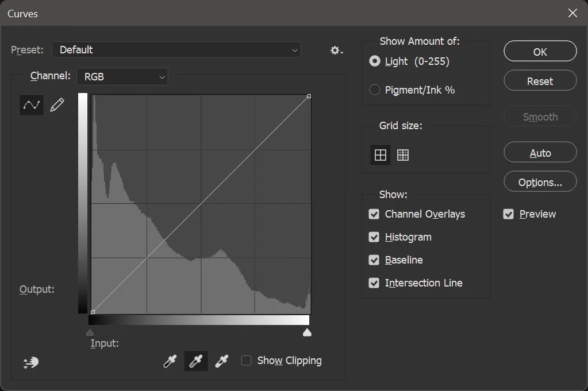Screen dimensions: 588x391
Task: Open the Channel RGB dropdown
Action: [x=122, y=76]
